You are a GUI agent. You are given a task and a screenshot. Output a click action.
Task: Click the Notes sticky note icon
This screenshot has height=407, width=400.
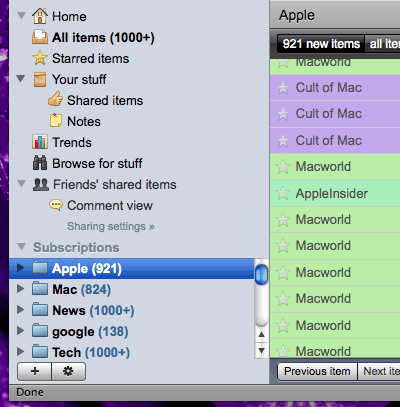[x=56, y=120]
